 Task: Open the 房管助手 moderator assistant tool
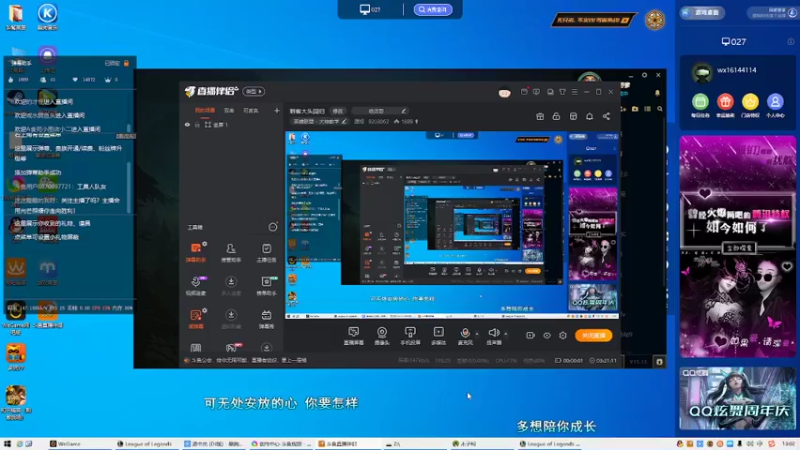tap(231, 252)
